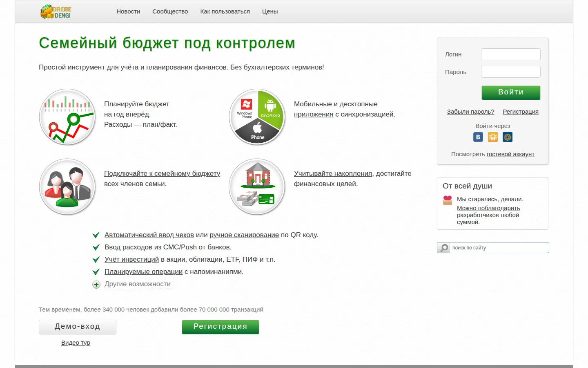Open Учитывайте накопления link
The width and height of the screenshot is (588, 368).
(333, 173)
